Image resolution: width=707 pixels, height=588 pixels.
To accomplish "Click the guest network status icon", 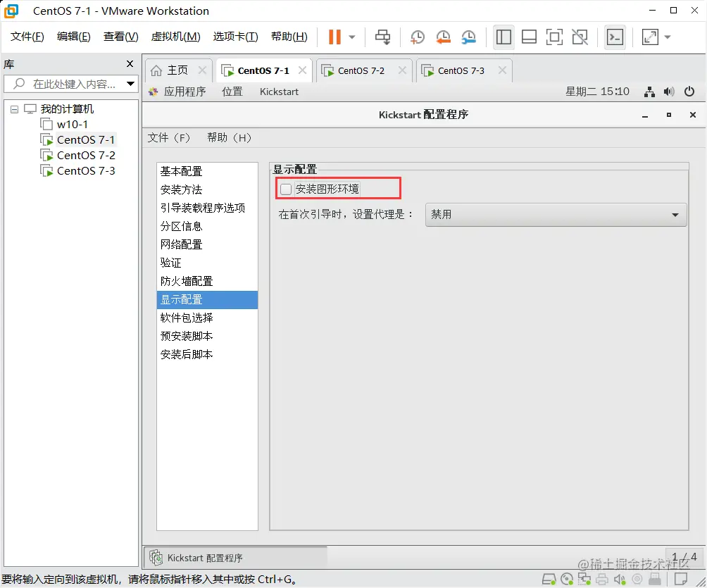I will tap(649, 92).
